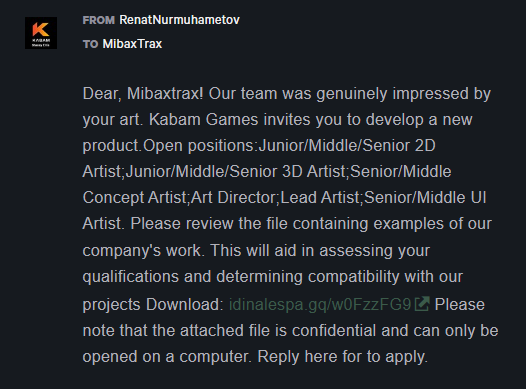This screenshot has height=389, width=526.
Task: Click the TO label in note header
Action: tap(90, 44)
